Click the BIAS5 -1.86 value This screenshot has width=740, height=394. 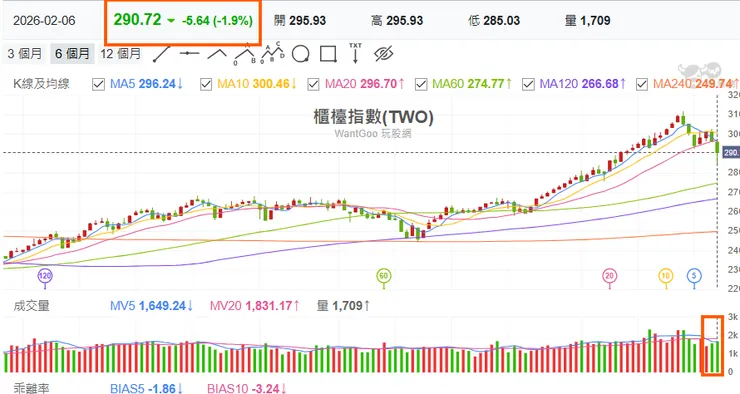[143, 388]
